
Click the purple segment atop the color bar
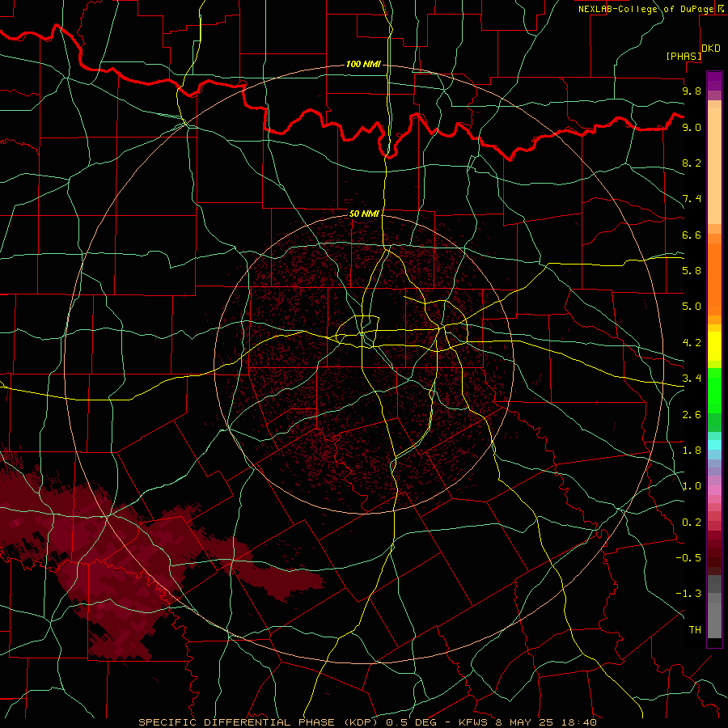[x=714, y=81]
